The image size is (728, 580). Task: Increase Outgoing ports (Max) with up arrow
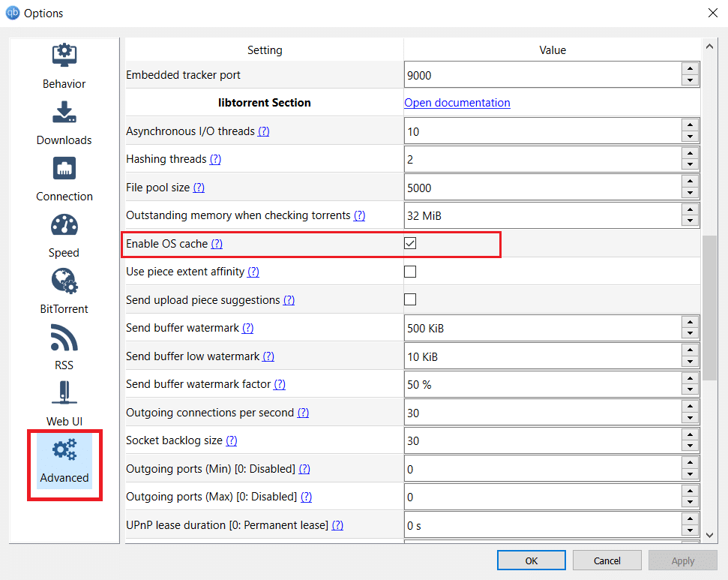click(x=690, y=491)
